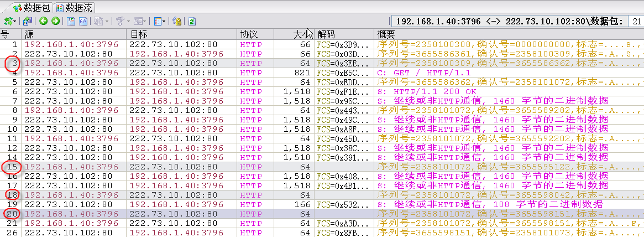Open the dropdown beside the green arrows icon
The height and width of the screenshot is (237, 644).
(x=15, y=21)
